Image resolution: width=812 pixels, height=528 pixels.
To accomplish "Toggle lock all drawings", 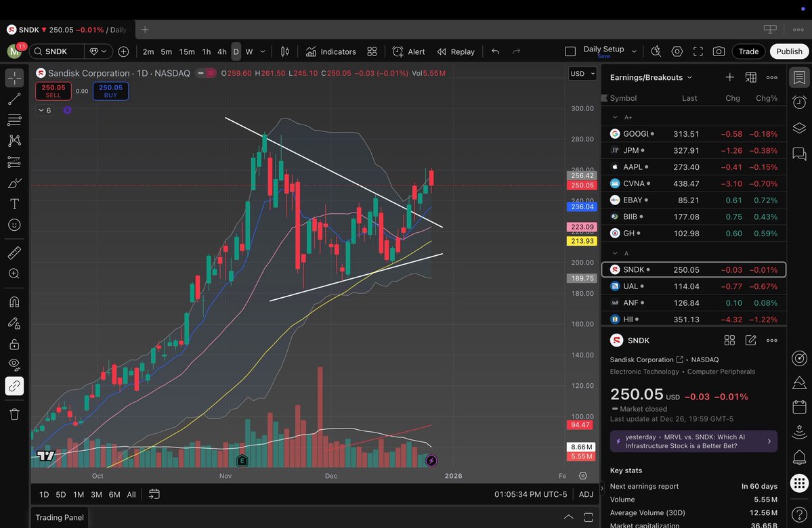I will pos(14,344).
